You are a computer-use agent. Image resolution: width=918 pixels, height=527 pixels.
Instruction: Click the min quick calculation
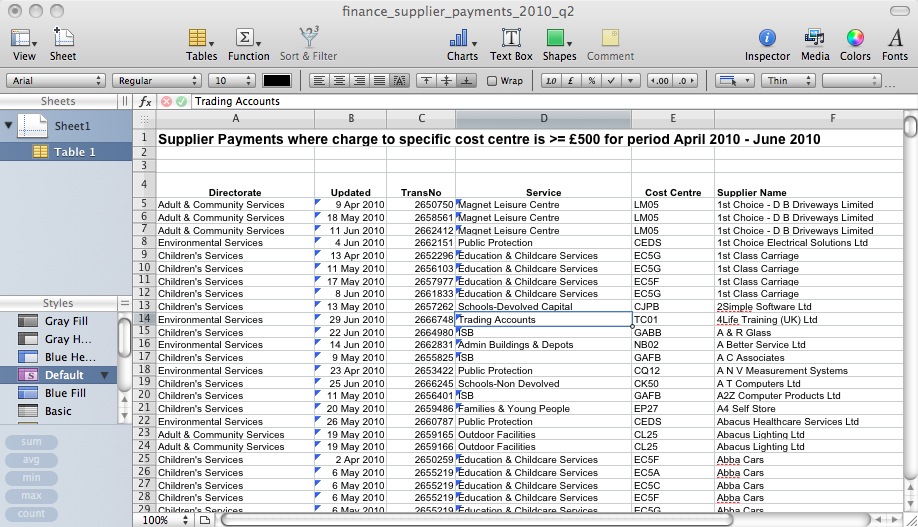click(31, 478)
